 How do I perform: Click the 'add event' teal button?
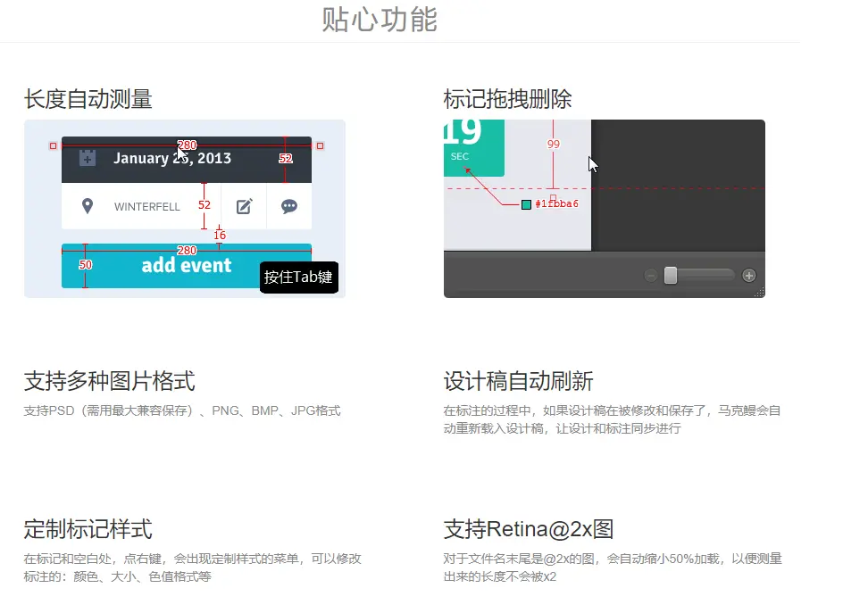pos(187,266)
